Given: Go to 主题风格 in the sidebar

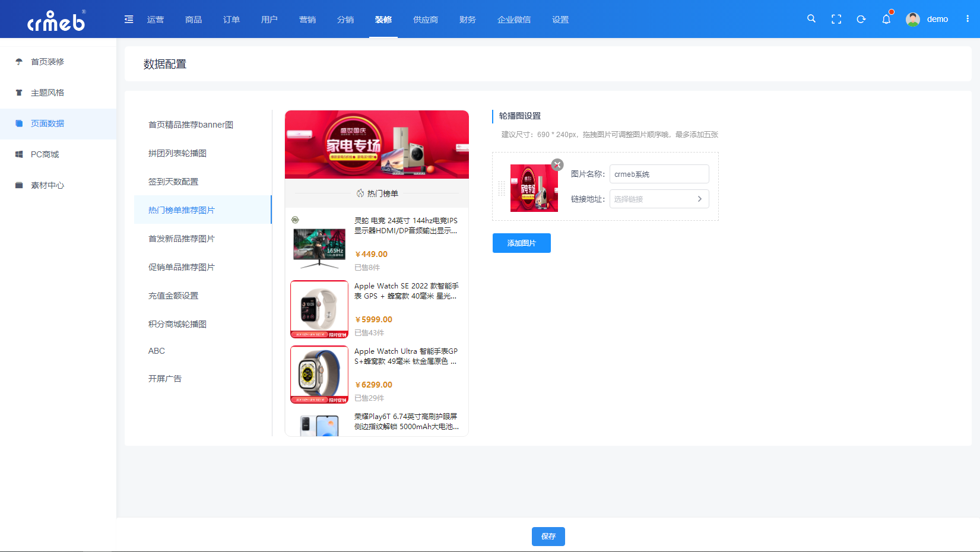Looking at the screenshot, I should tap(58, 93).
